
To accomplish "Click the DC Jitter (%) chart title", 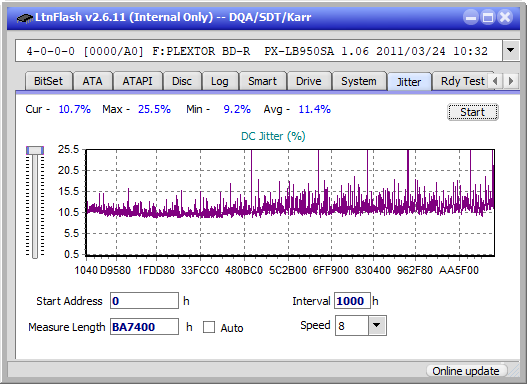I will [273, 136].
